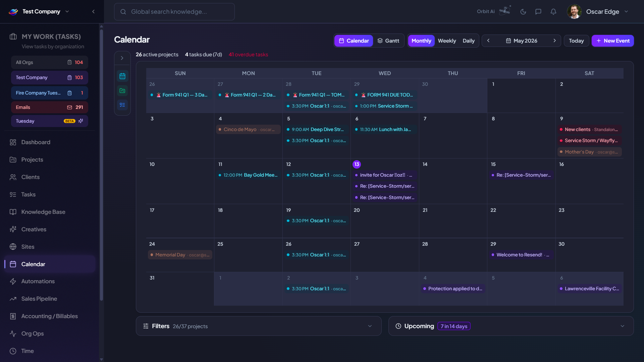The width and height of the screenshot is (644, 362).
Task: Open the chat messages icon
Action: click(538, 12)
